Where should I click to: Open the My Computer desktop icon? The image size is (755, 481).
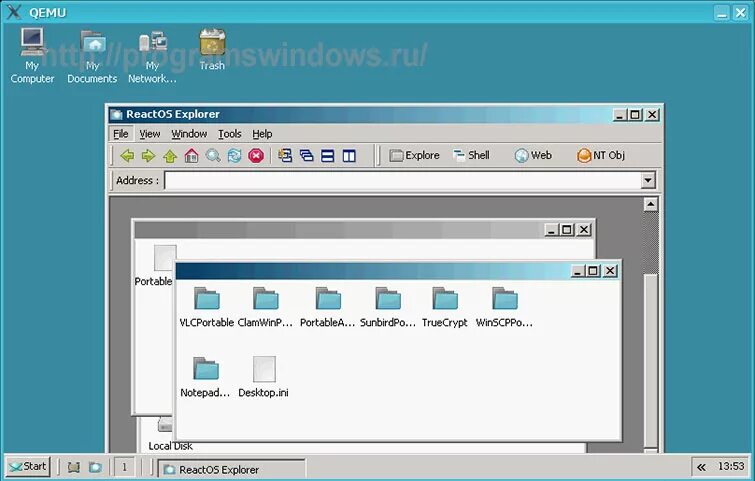coord(32,55)
